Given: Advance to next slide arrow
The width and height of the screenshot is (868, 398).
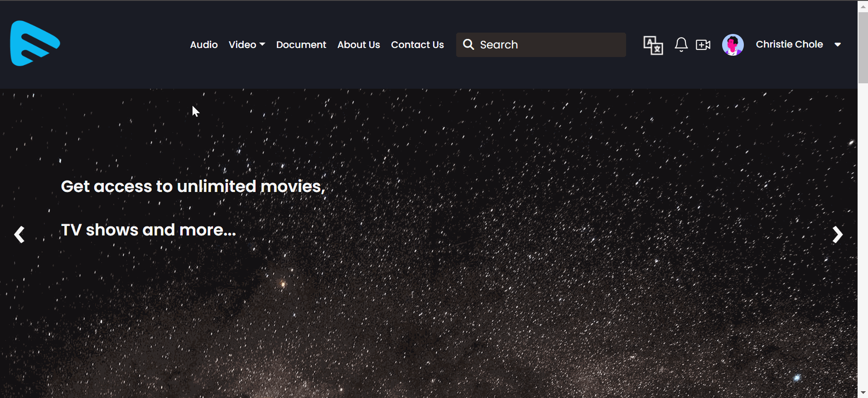Looking at the screenshot, I should click(x=837, y=235).
